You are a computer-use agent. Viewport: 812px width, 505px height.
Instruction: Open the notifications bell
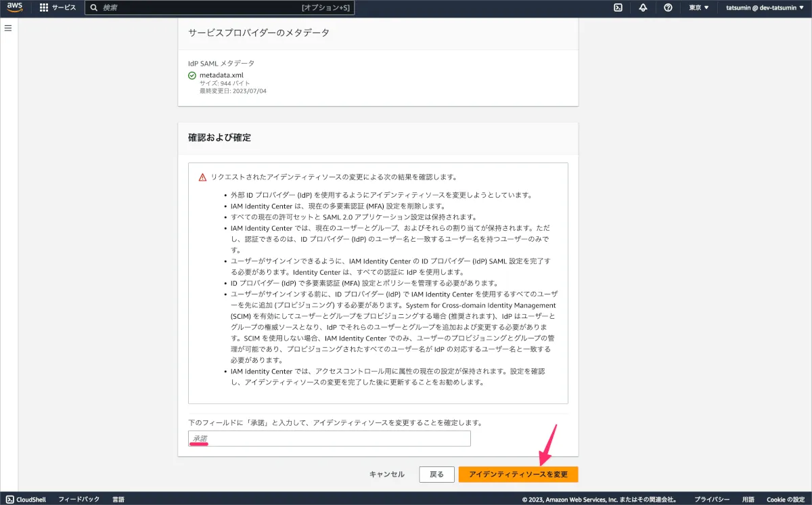[x=643, y=7]
